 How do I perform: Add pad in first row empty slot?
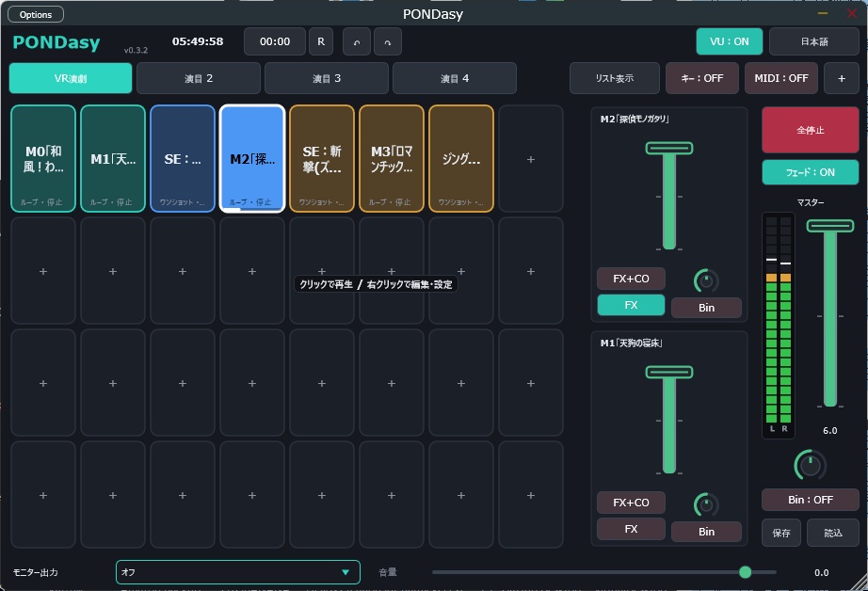[531, 159]
